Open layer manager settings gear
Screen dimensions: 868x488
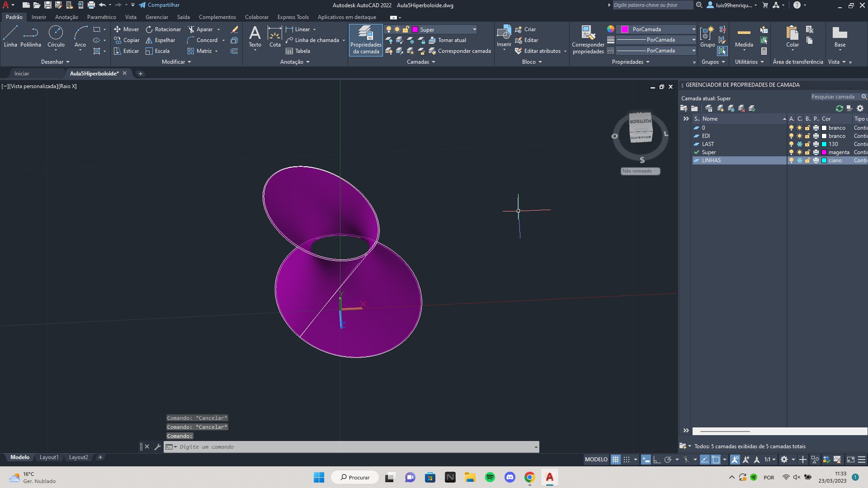click(860, 108)
